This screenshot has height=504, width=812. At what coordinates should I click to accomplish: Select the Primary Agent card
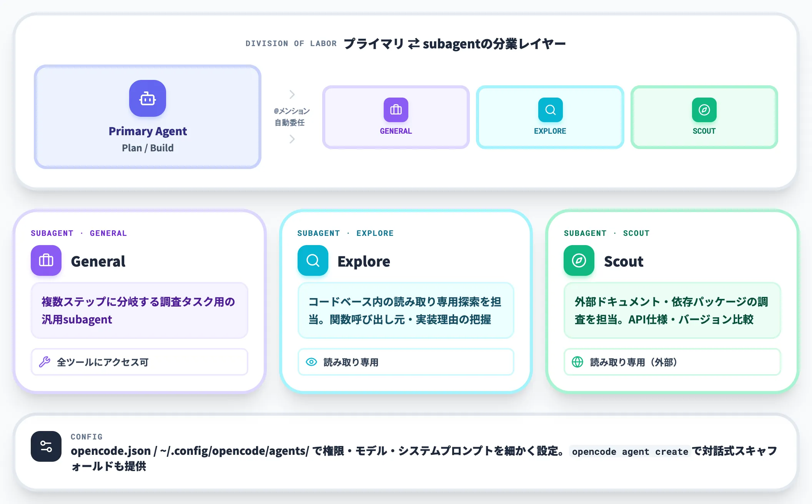148,117
